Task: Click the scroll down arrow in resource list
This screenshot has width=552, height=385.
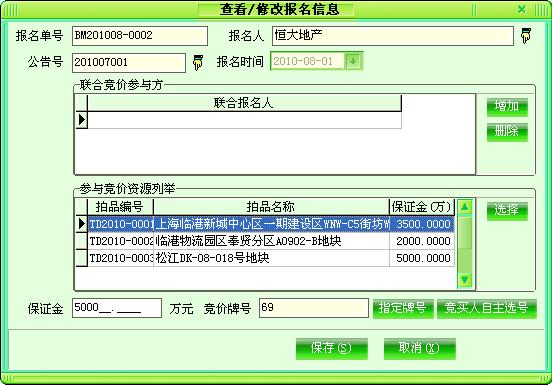Action: pos(465,280)
